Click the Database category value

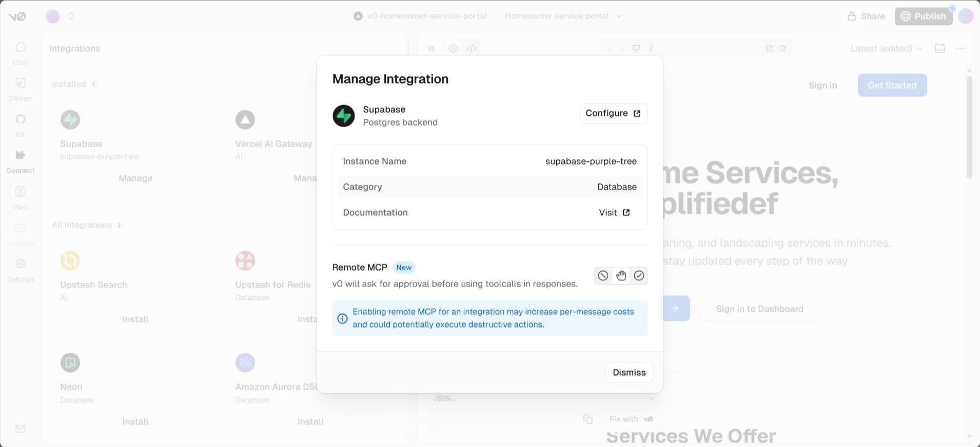[x=617, y=187]
